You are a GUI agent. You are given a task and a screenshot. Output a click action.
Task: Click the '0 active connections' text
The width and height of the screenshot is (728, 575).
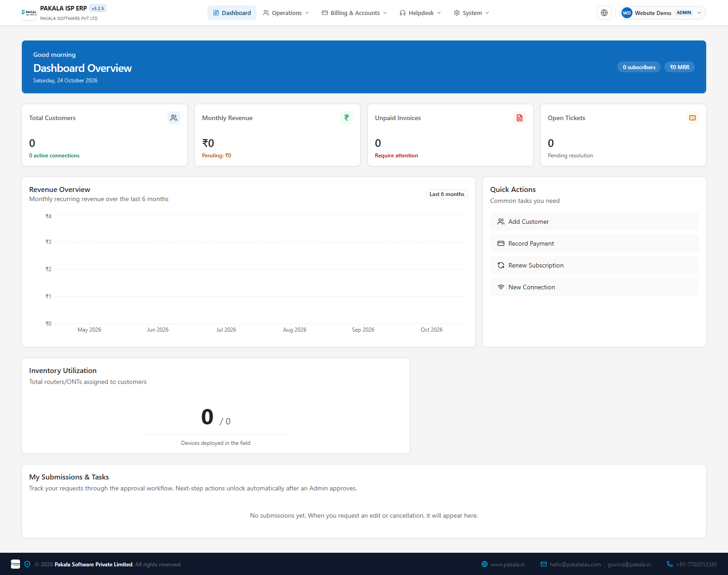54,156
